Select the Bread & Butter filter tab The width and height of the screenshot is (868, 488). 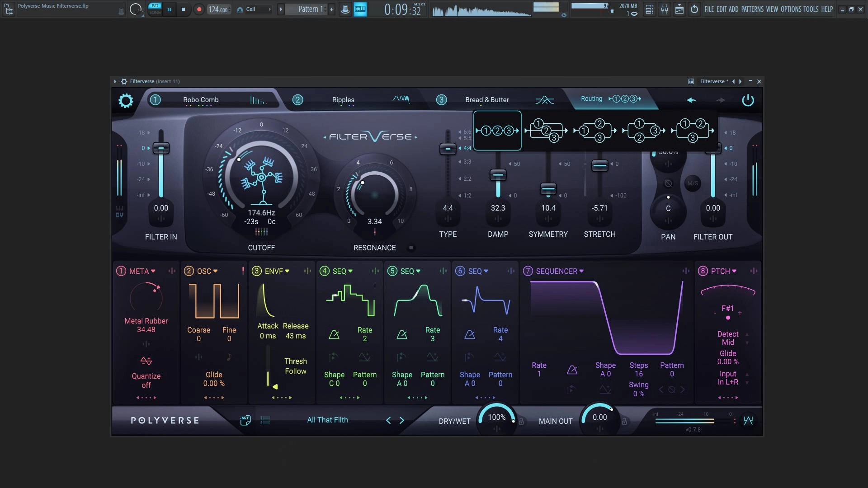[487, 100]
